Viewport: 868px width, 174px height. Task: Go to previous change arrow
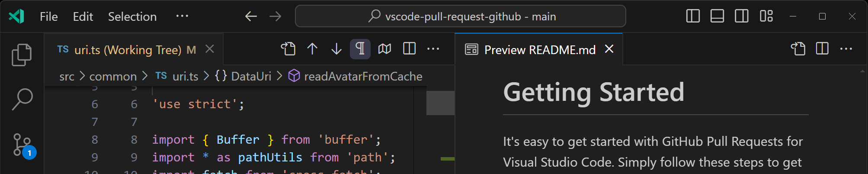(312, 49)
